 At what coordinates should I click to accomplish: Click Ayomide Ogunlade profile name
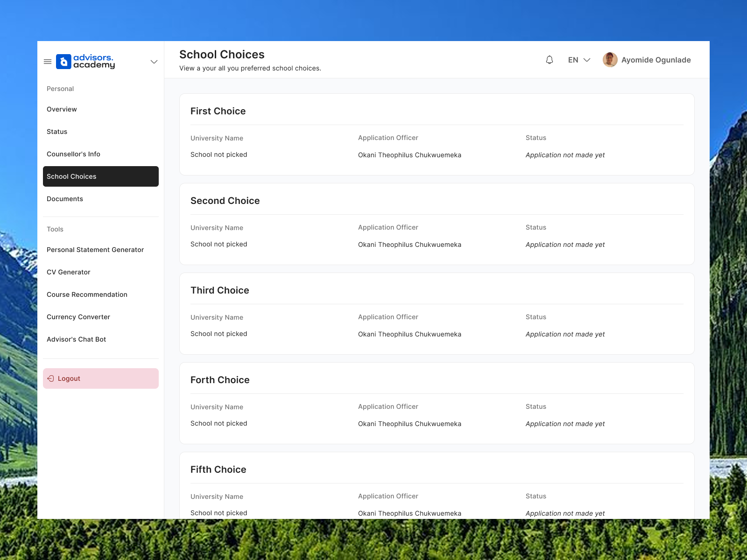[656, 60]
